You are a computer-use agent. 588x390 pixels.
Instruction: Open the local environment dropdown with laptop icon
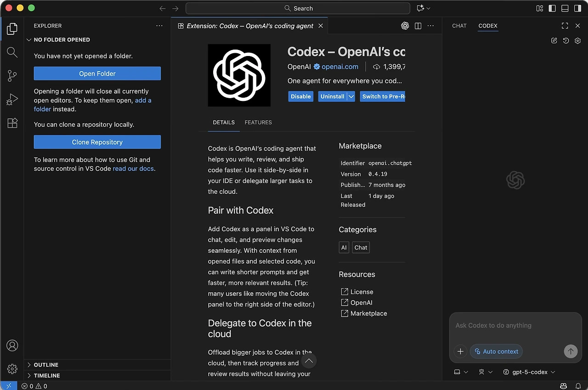tap(461, 372)
